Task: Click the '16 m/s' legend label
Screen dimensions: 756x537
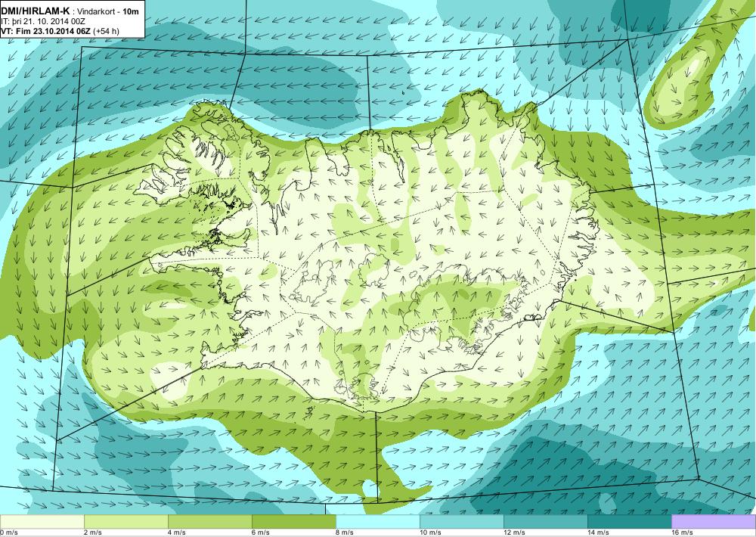Action: [682, 532]
